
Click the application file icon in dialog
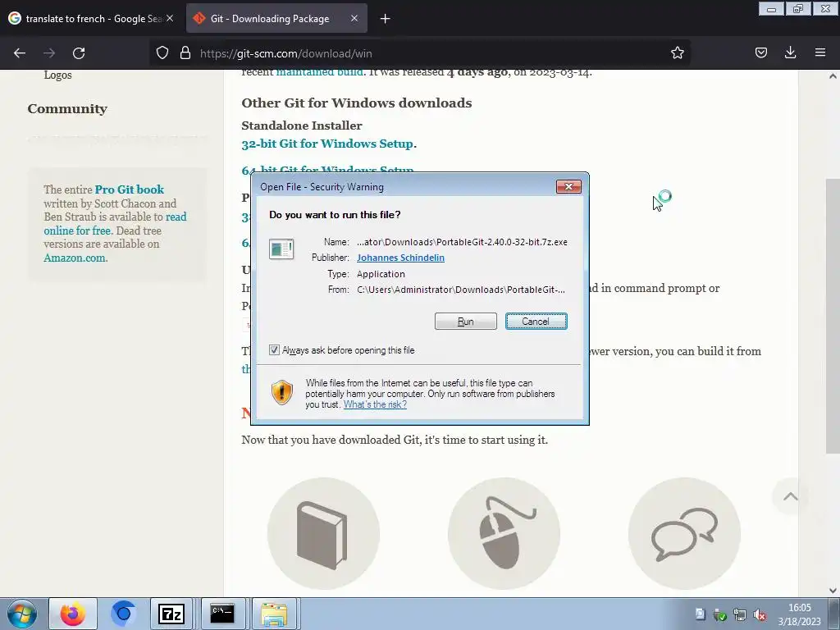coord(281,249)
